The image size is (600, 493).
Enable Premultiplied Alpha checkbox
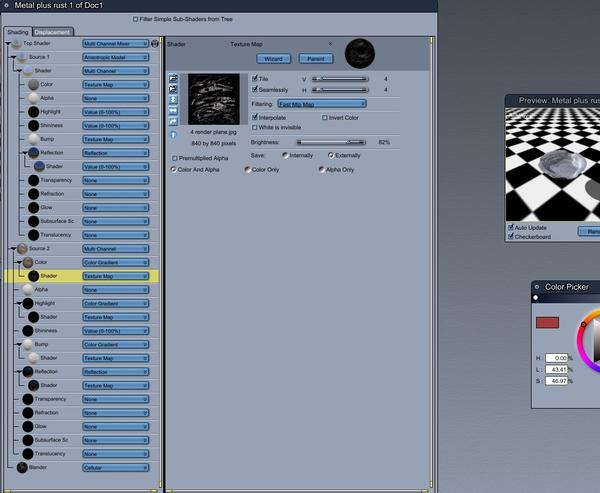pyautogui.click(x=174, y=158)
